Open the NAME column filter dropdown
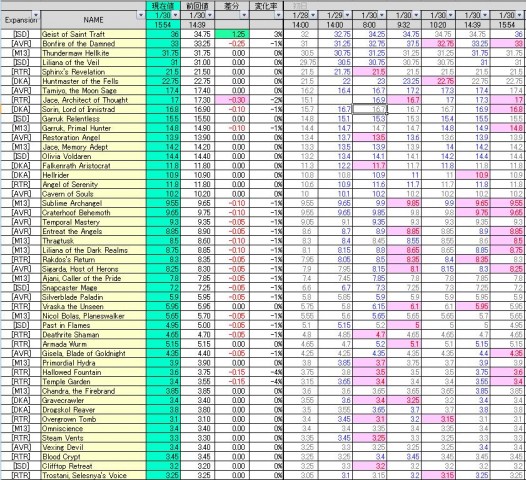This screenshot has width=526, height=480. click(x=141, y=15)
